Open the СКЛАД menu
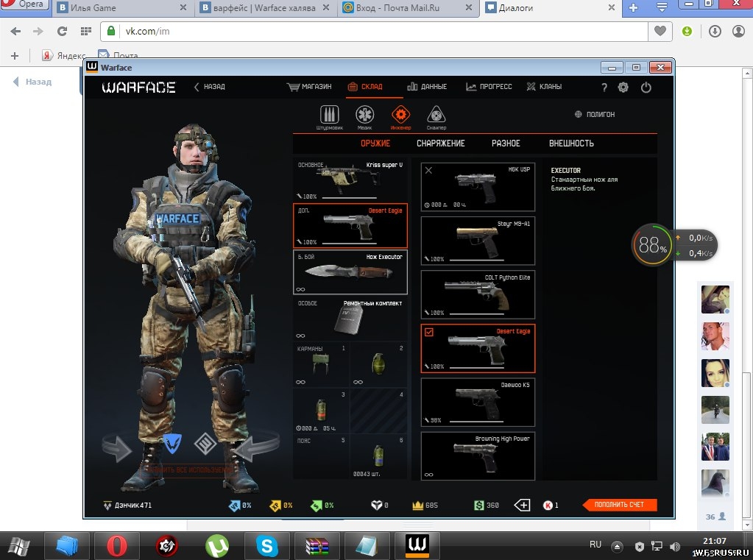Viewport: 753px width, 560px height. 365,86
